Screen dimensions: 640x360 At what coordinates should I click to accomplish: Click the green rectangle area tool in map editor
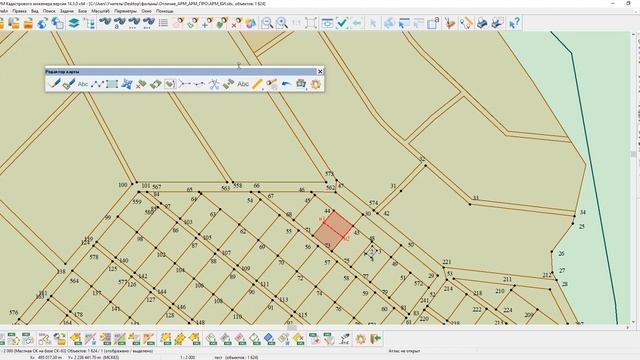112,84
